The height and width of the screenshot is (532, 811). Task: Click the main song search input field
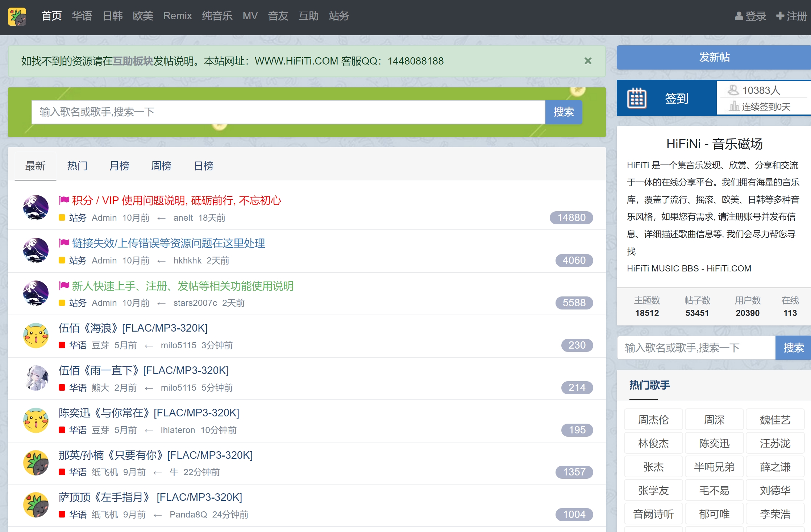coord(288,112)
